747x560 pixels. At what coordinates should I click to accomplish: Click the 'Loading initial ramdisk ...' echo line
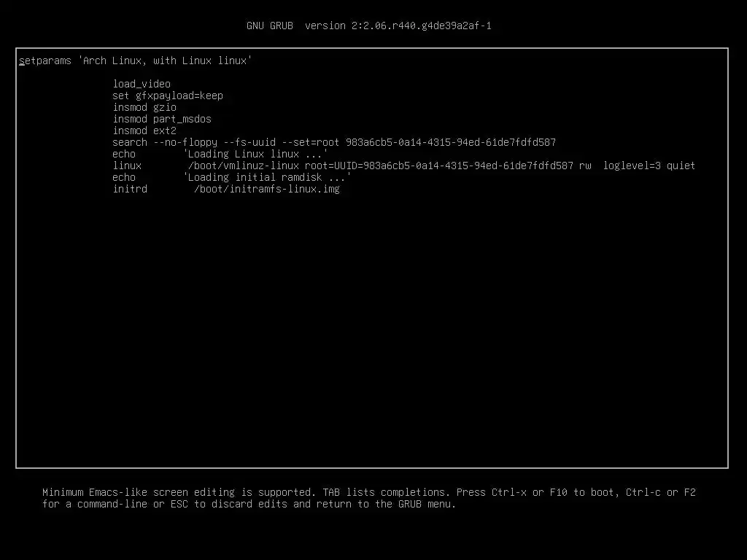coord(231,177)
